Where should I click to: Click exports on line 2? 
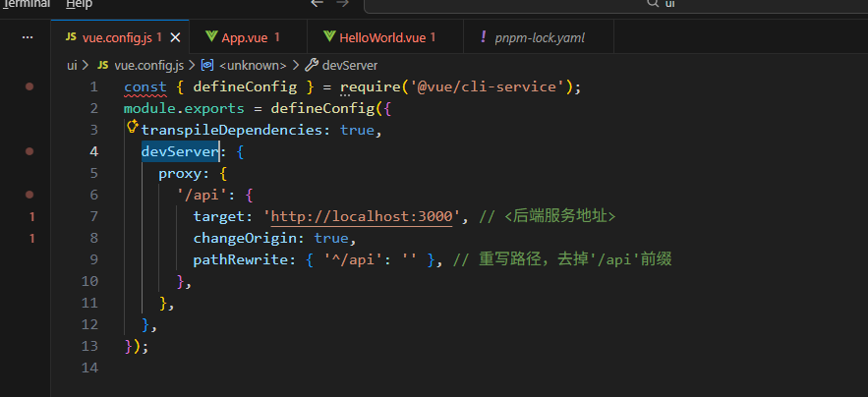[x=214, y=108]
